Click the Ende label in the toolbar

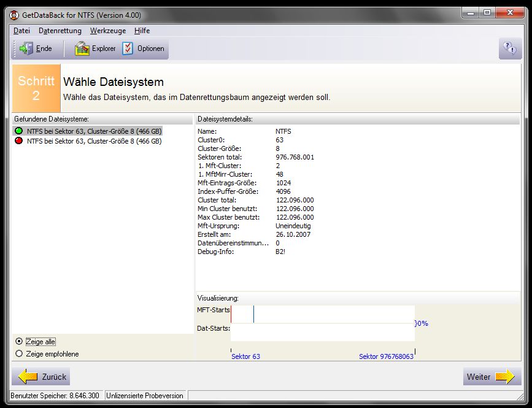click(44, 48)
